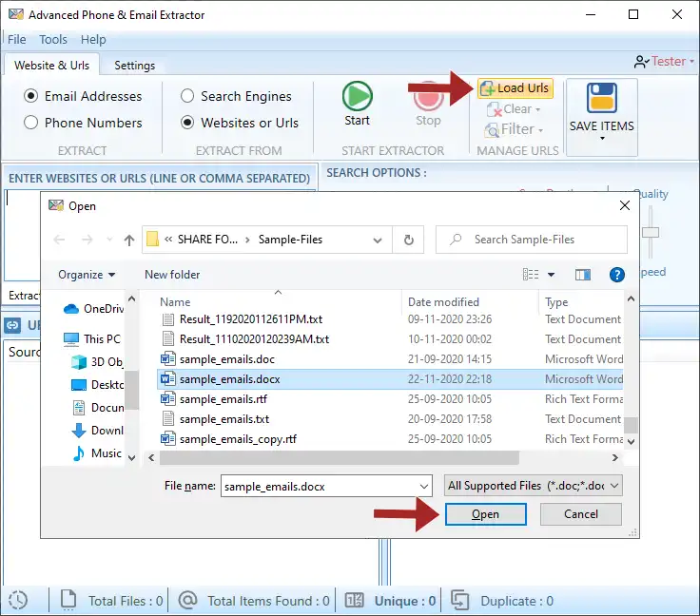
Task: Sort files by Date modified column
Action: (443, 302)
